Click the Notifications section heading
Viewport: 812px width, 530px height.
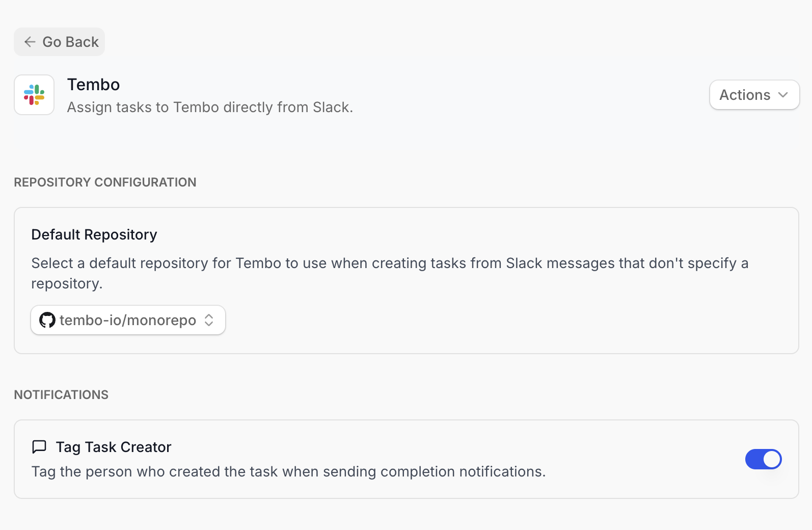pyautogui.click(x=61, y=395)
